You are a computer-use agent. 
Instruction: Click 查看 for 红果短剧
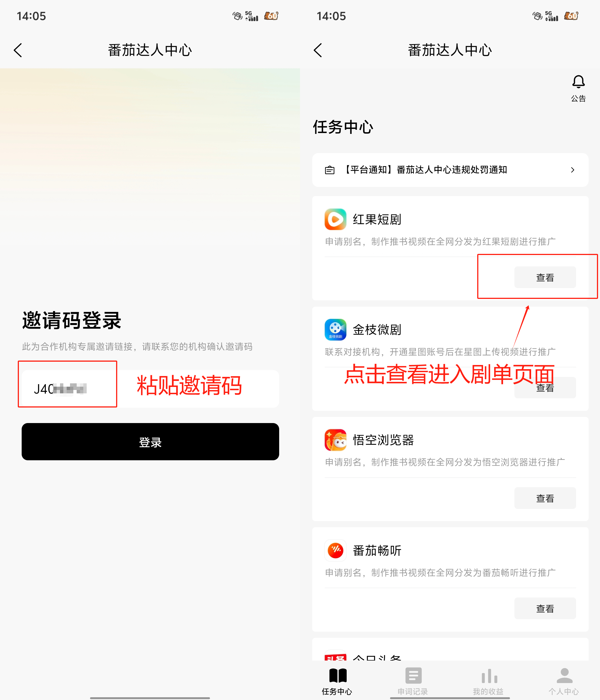point(545,277)
